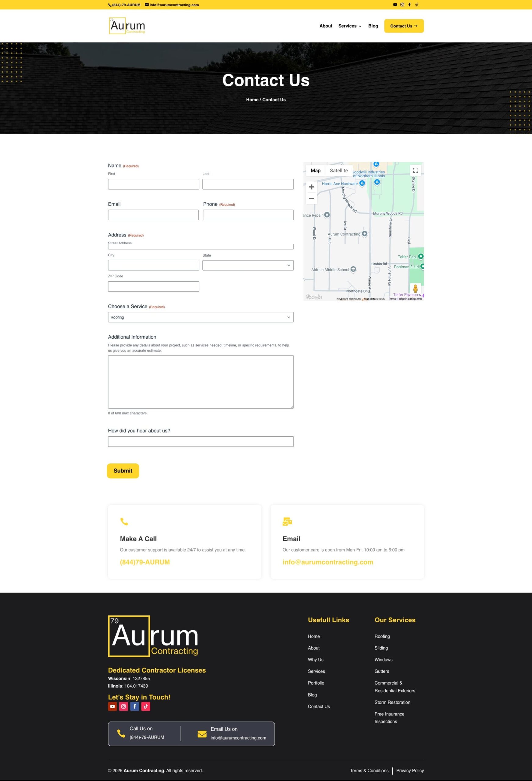Switch map to Satellite view
532x781 pixels.
(339, 170)
